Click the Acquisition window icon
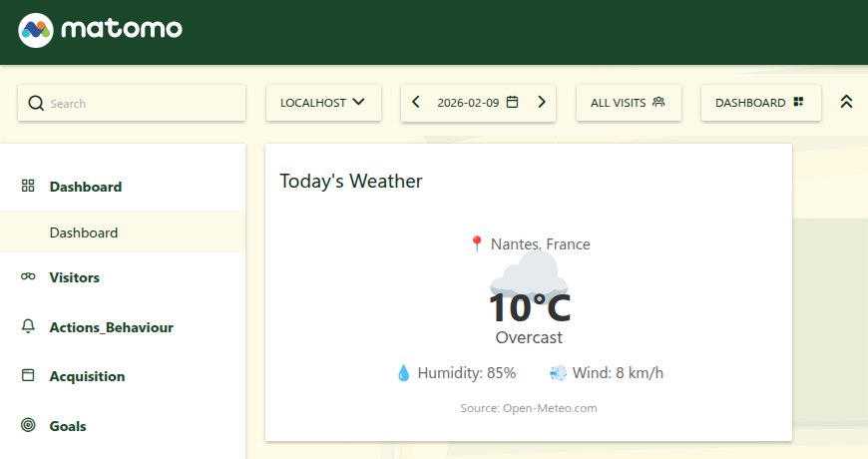868x459 pixels. pos(28,376)
